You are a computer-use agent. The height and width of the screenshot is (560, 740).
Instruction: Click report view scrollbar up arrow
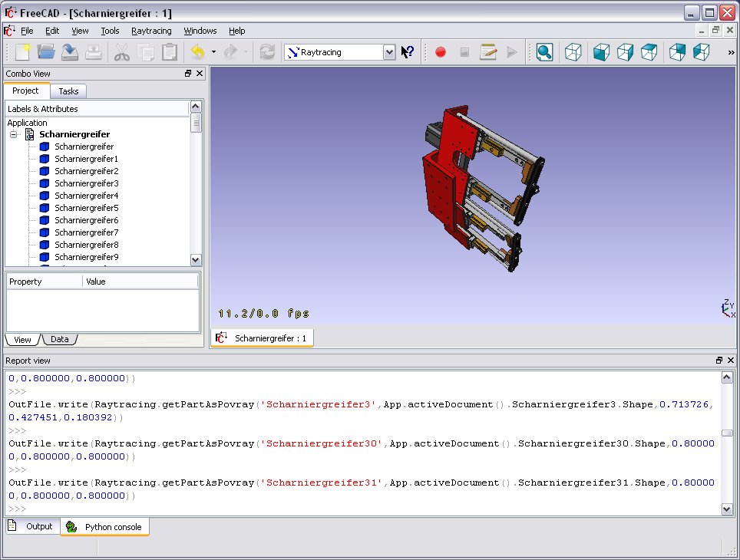(x=727, y=377)
